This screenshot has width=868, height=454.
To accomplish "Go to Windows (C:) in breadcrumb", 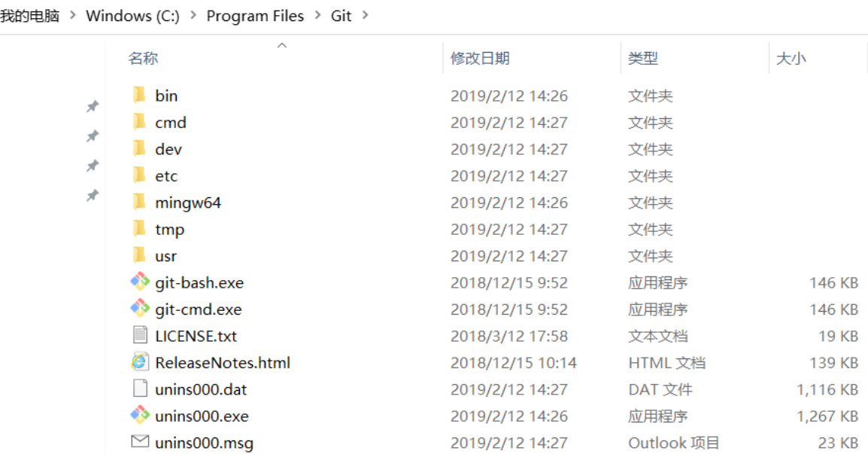I will coord(133,16).
